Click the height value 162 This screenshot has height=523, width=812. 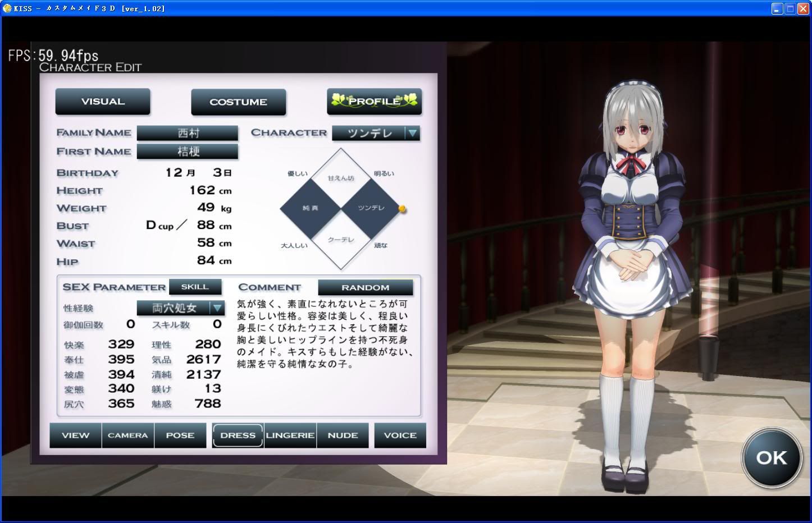202,190
